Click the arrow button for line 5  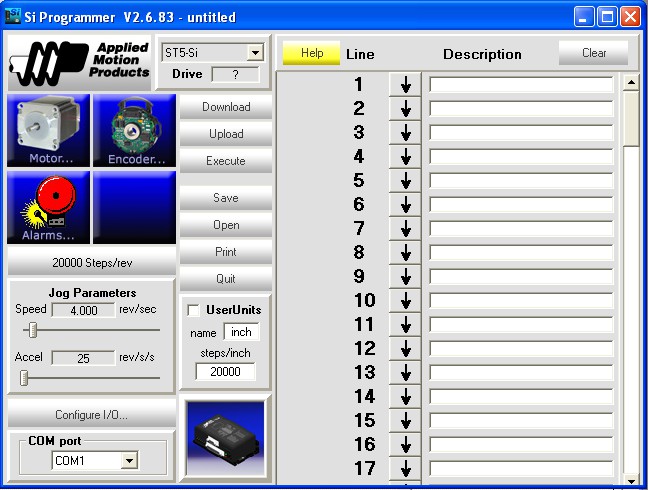coord(405,181)
